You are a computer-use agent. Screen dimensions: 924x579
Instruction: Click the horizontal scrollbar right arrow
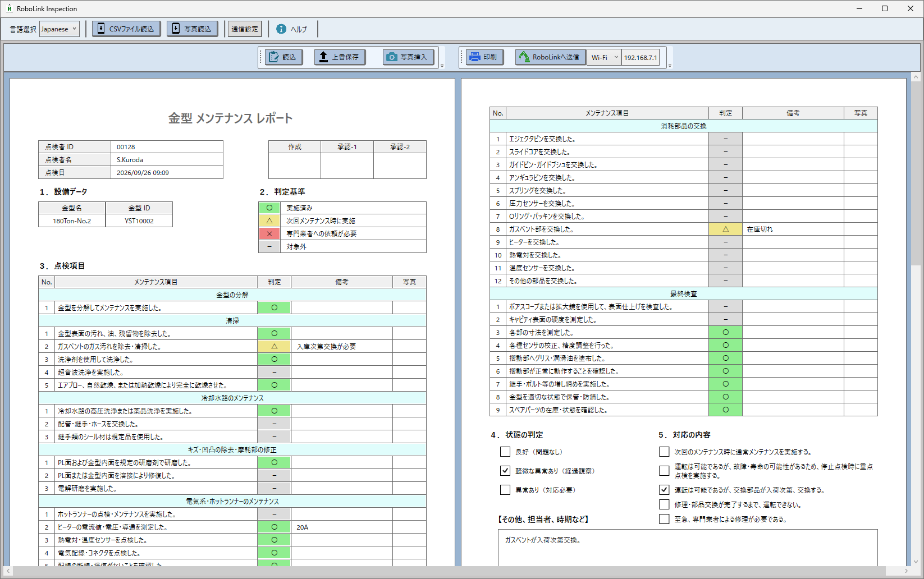(906, 571)
